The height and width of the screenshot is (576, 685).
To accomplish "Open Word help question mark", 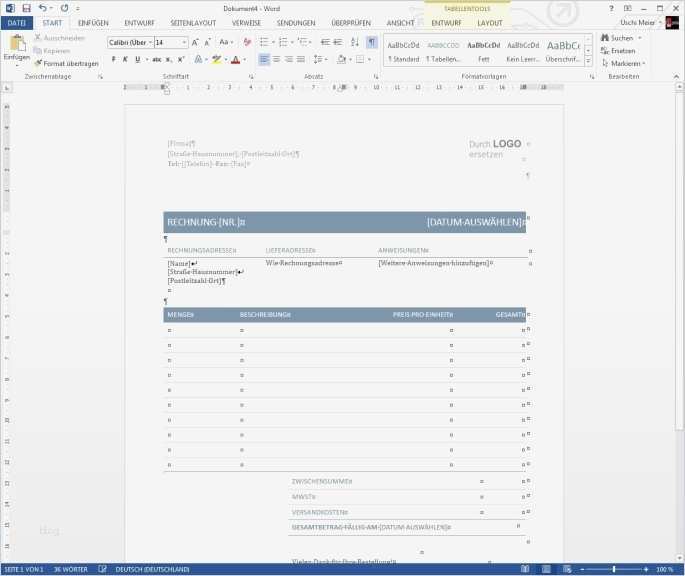I will [x=611, y=8].
